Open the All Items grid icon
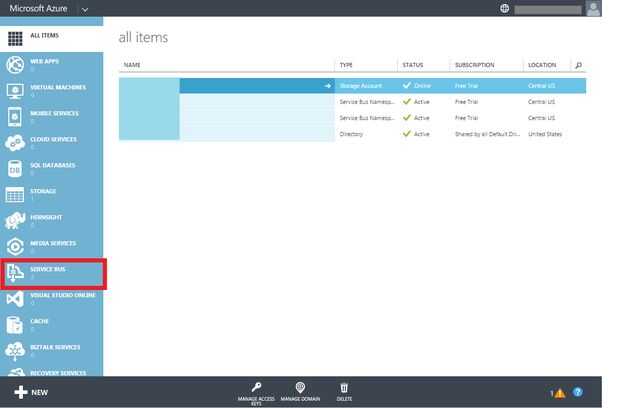This screenshot has width=620, height=408. coord(15,39)
